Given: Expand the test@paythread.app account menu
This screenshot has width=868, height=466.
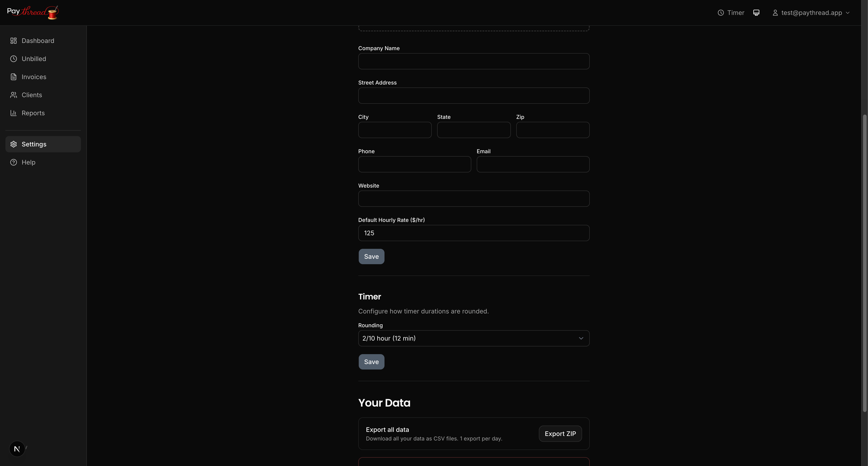Looking at the screenshot, I should point(811,13).
